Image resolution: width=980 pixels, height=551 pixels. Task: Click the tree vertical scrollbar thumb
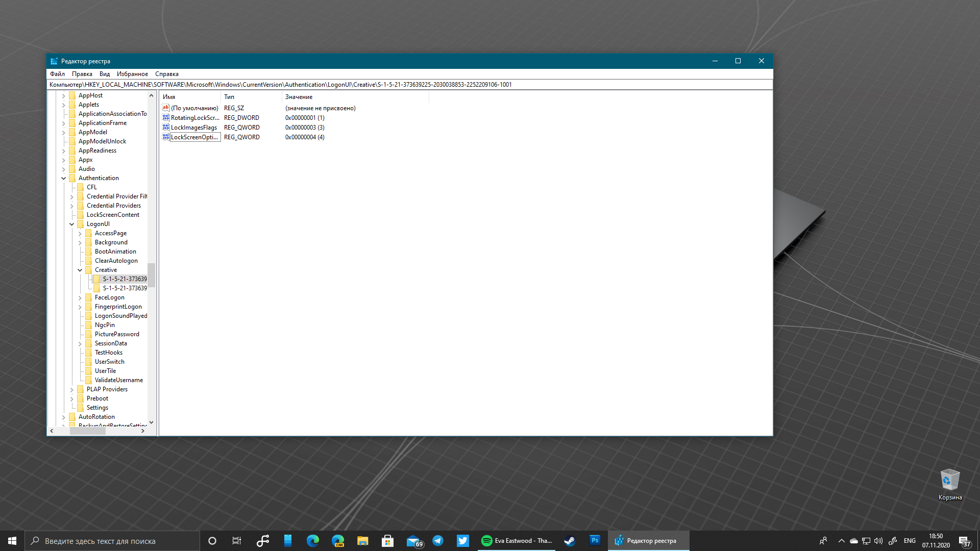pos(151,275)
